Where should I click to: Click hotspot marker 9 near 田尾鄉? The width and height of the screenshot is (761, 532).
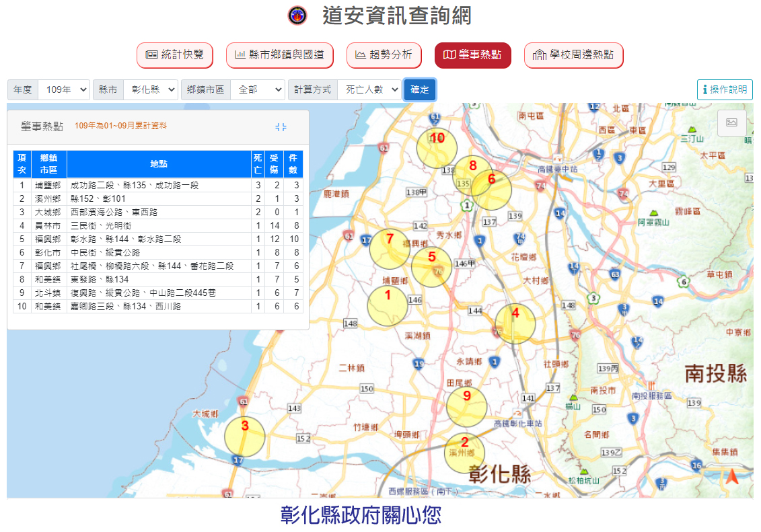[466, 406]
